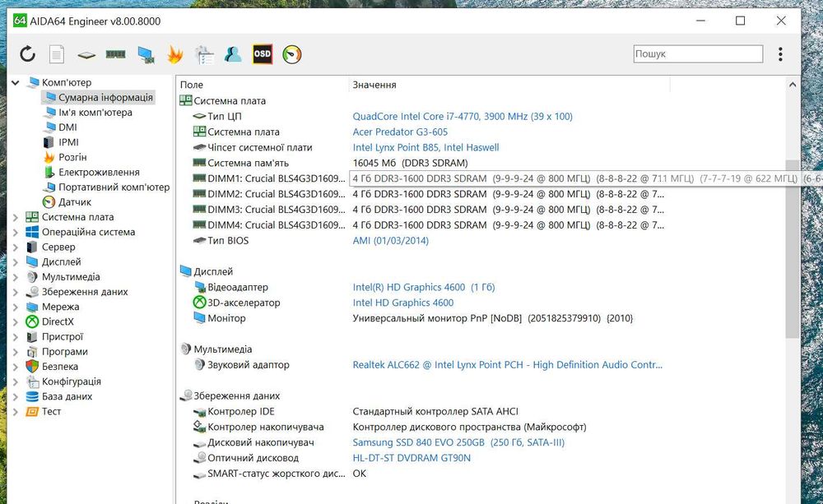
Task: Click the Електроживлення battery icon
Action: (49, 172)
